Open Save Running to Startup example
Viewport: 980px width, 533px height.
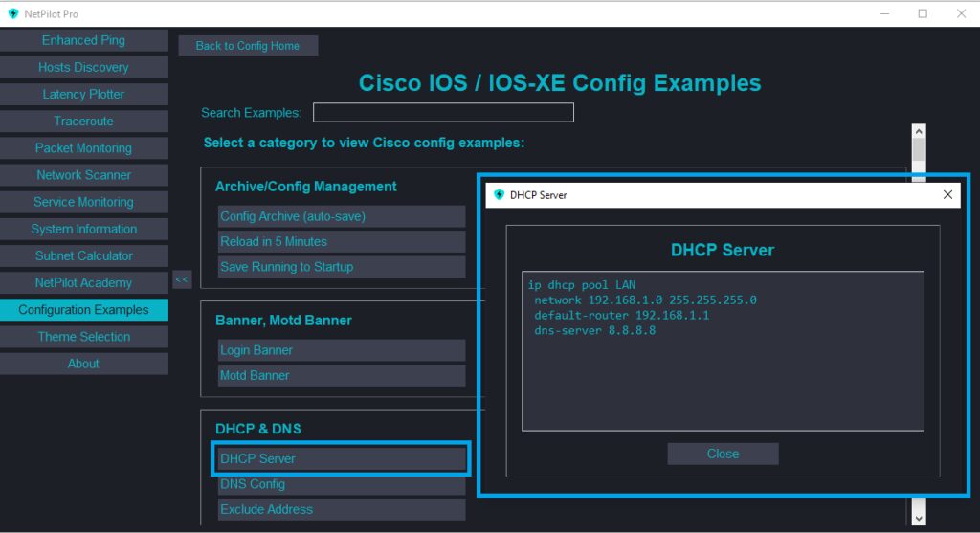click(342, 267)
